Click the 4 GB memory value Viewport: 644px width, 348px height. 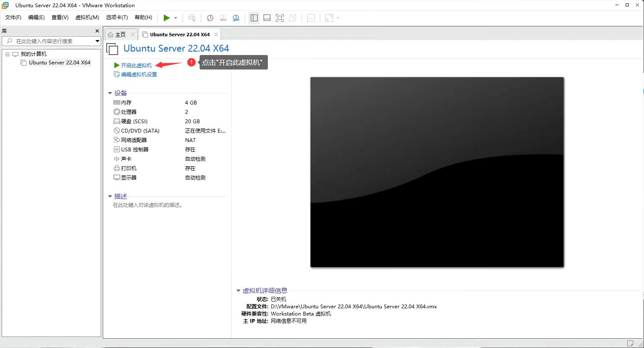pos(191,103)
